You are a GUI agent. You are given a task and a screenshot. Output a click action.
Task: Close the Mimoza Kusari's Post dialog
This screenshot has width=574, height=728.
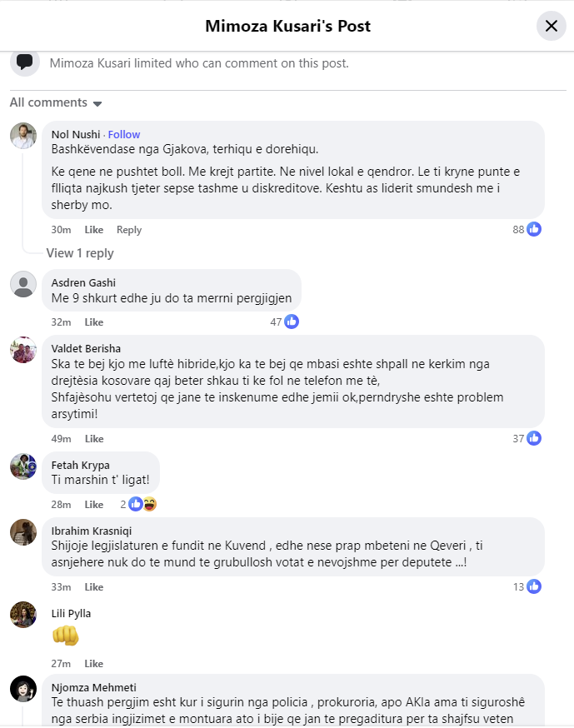pos(551,26)
